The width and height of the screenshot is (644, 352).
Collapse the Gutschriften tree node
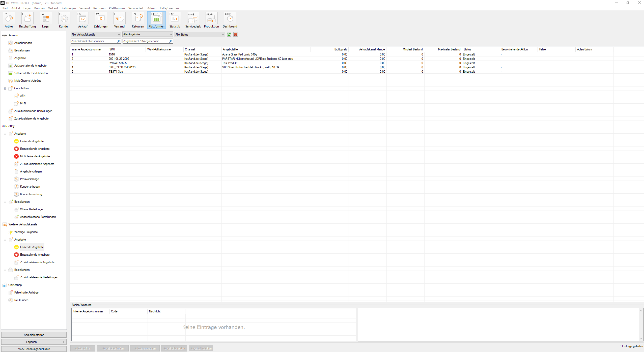5,89
